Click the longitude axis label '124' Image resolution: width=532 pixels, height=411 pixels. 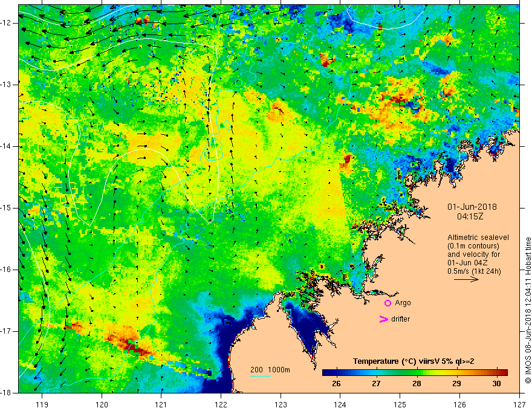pos(340,404)
